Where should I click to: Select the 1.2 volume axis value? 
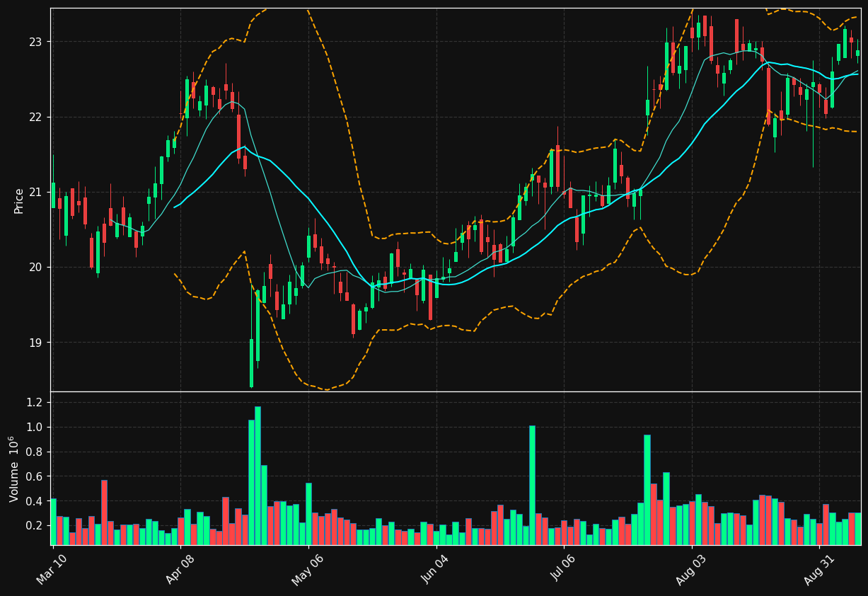pyautogui.click(x=35, y=402)
